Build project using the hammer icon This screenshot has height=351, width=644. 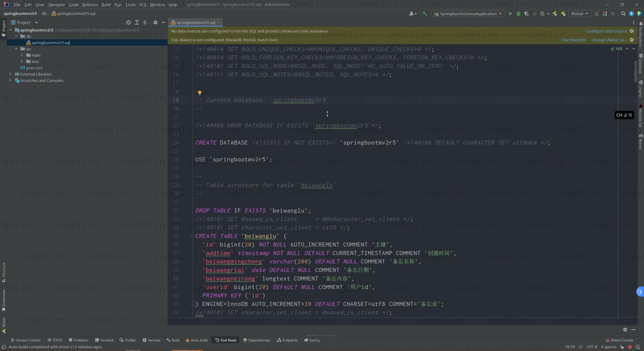click(425, 14)
